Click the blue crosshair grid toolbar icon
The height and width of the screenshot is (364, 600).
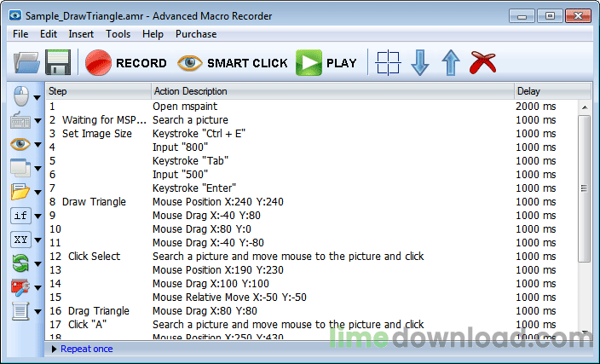[x=388, y=62]
